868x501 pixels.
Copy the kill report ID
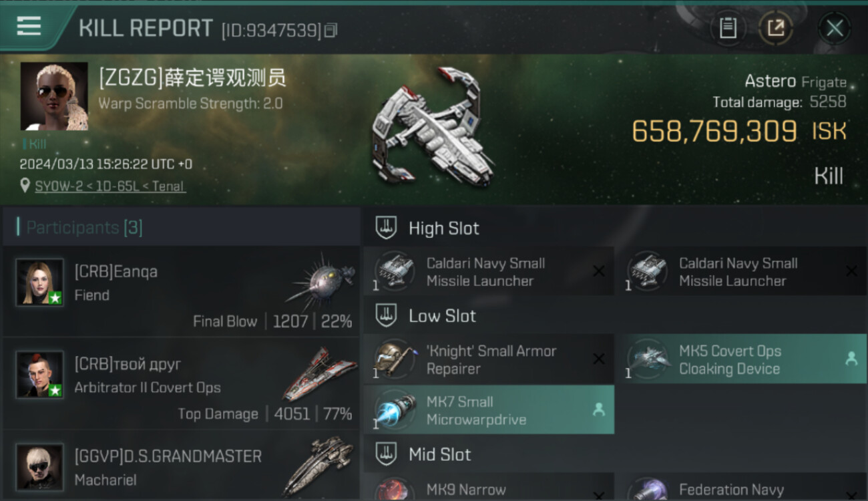point(332,30)
